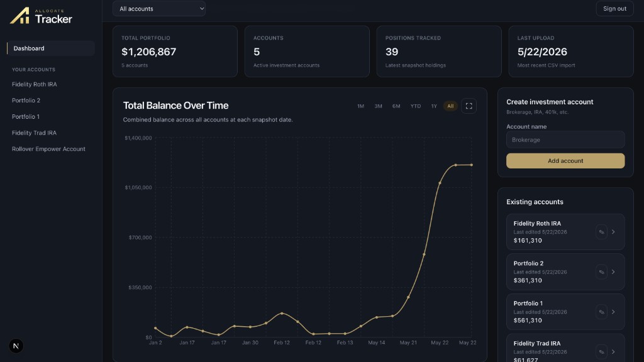Open Portfolio 2 in sidebar
The image size is (644, 362).
(26, 100)
